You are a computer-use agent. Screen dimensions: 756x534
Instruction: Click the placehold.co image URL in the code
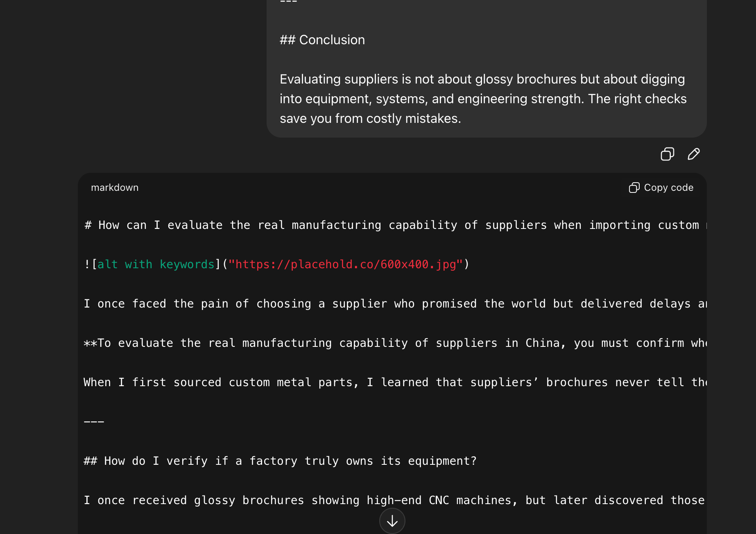click(345, 265)
